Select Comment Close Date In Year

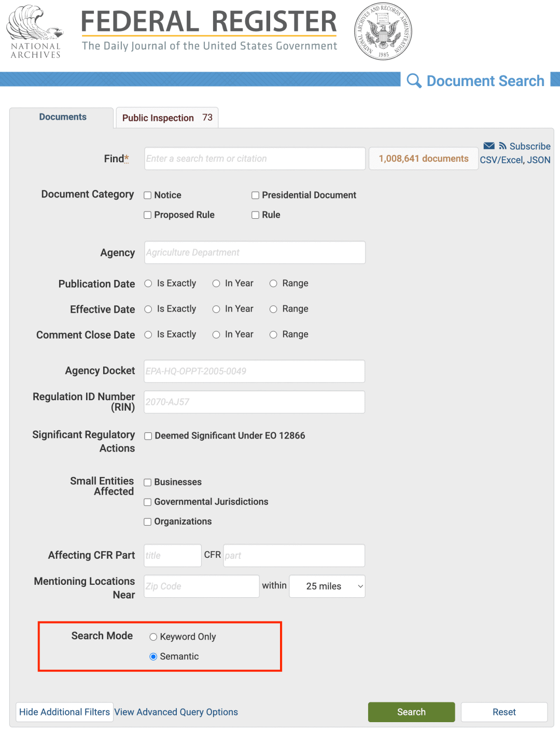tap(216, 335)
